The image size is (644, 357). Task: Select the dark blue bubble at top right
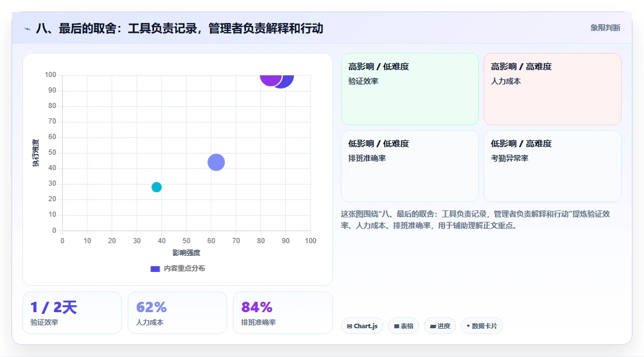287,82
